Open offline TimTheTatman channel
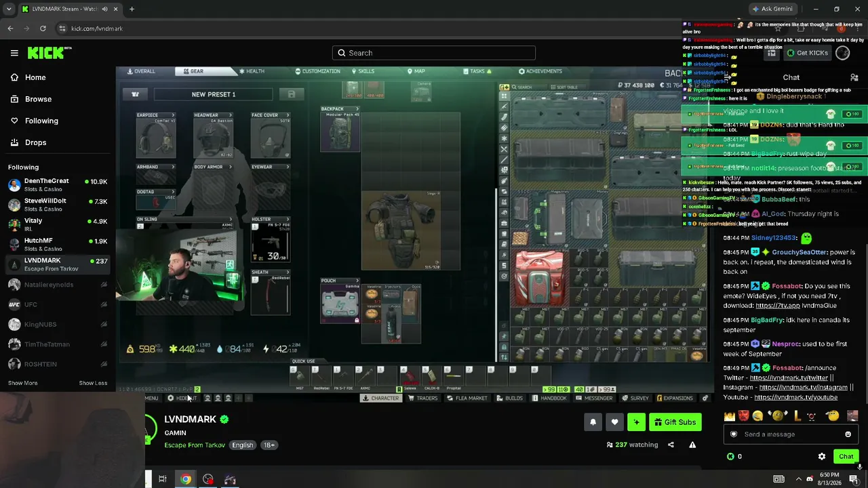868x488 pixels. (x=58, y=344)
